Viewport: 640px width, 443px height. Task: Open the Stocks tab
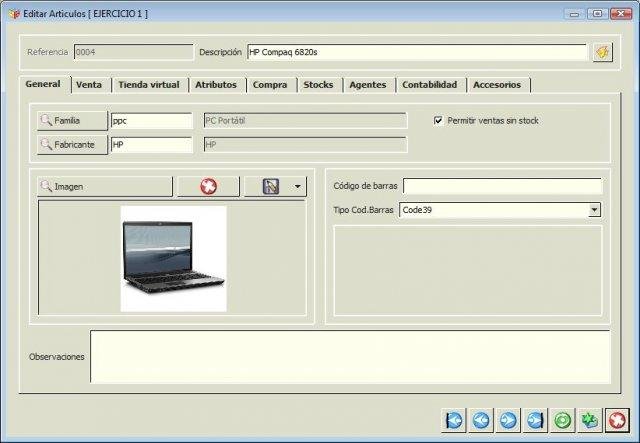coord(318,85)
